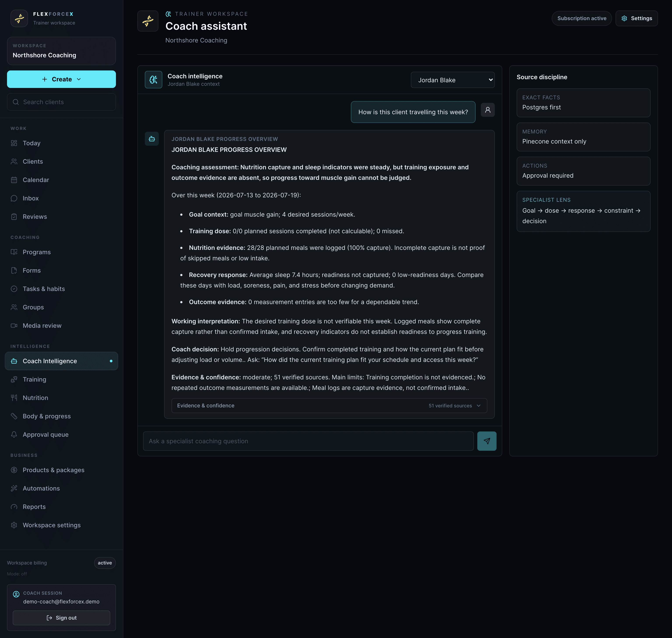
Task: Click the user avatar icon beside question
Action: click(488, 110)
